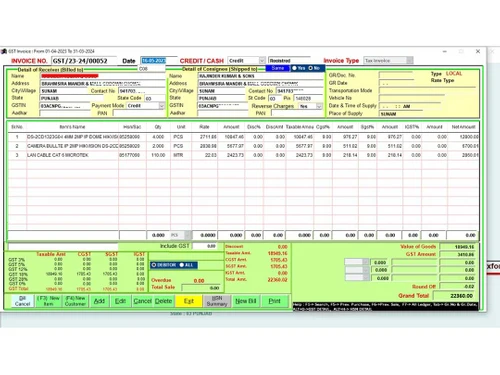Click the Edit button
500x375 pixels.
(x=120, y=301)
